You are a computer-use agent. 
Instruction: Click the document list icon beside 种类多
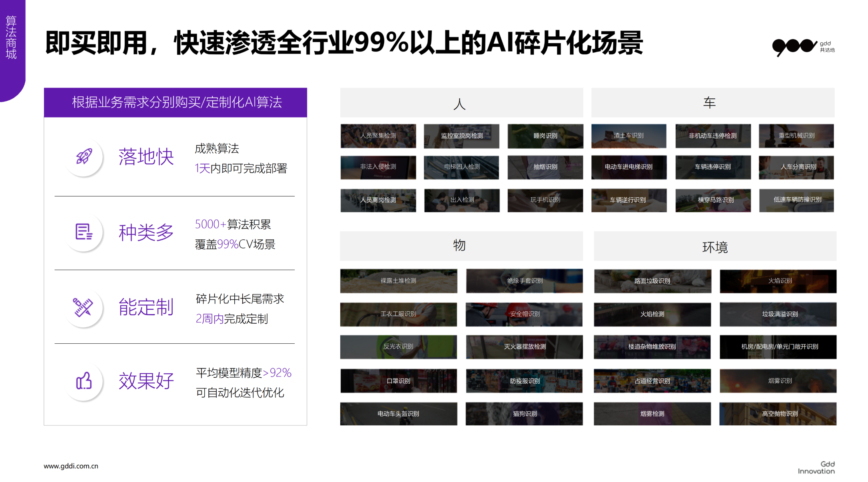pos(84,232)
